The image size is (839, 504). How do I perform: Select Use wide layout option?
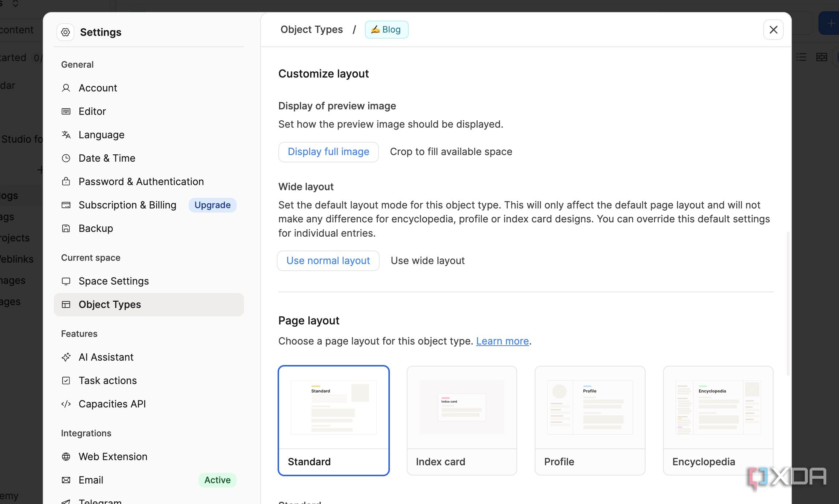point(427,260)
